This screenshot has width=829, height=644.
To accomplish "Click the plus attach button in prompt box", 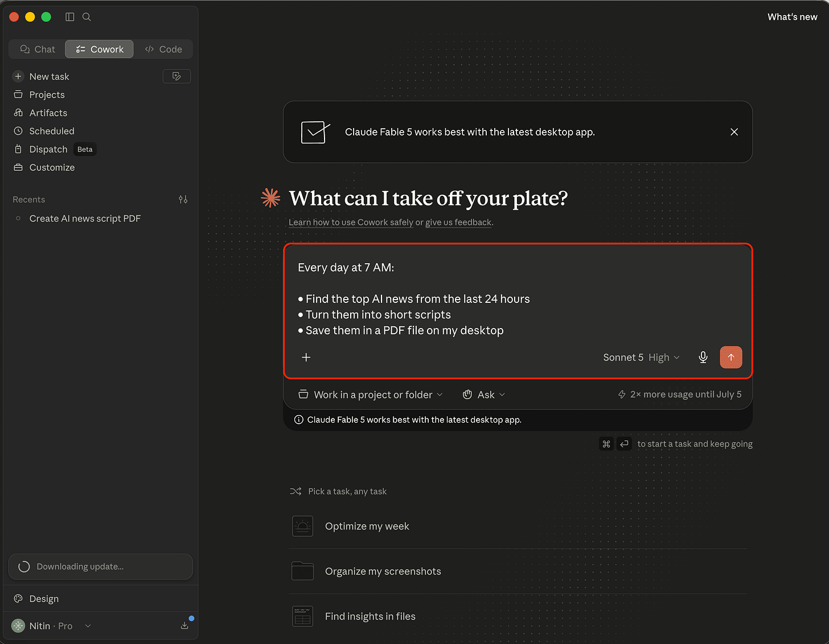I will point(306,357).
